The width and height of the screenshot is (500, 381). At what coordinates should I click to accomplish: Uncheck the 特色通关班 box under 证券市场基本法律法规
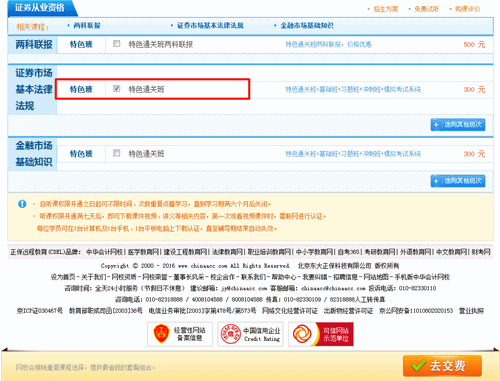(116, 88)
